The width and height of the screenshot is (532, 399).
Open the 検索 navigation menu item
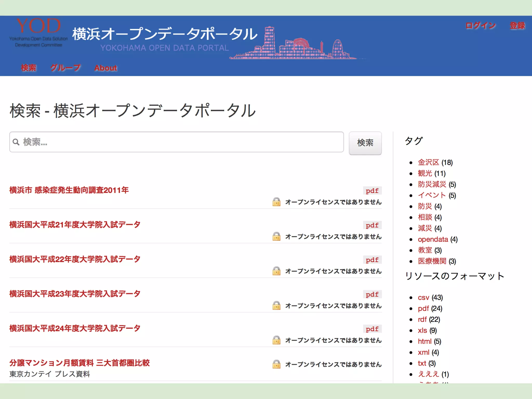click(x=29, y=68)
